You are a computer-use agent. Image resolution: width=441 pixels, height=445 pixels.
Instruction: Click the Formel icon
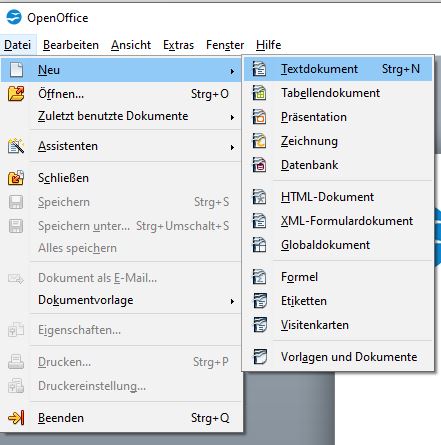coord(259,277)
